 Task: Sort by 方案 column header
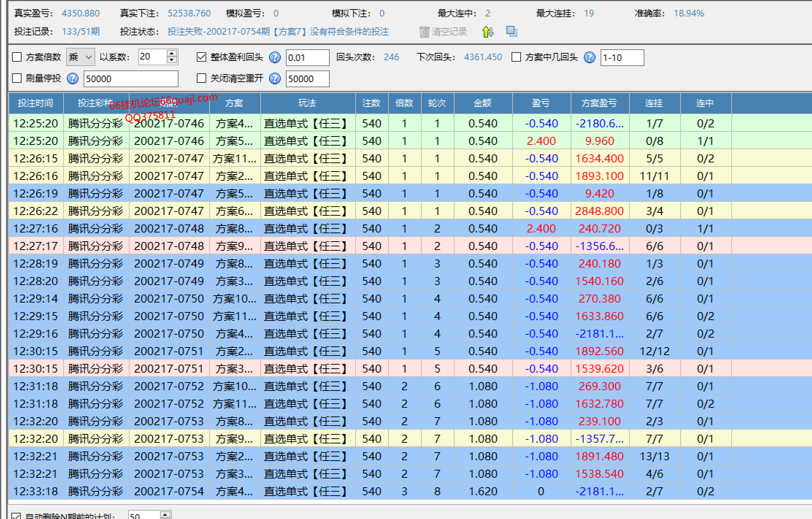[x=234, y=103]
